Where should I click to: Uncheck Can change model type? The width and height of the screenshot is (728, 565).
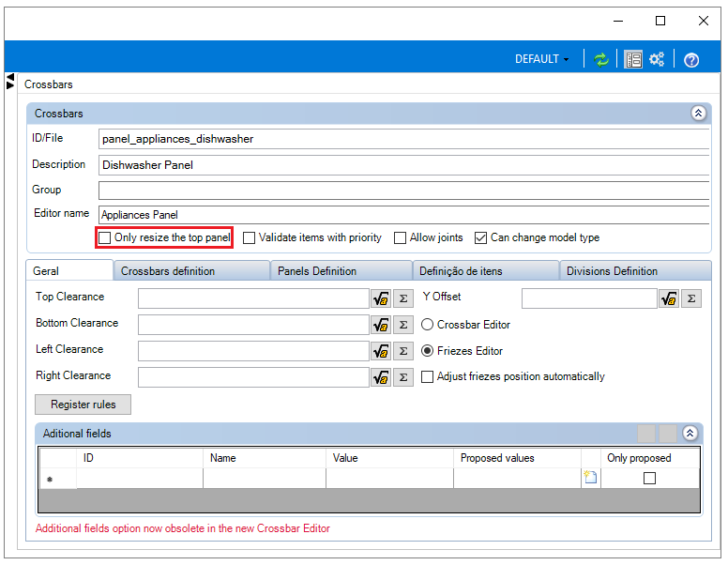pyautogui.click(x=480, y=237)
